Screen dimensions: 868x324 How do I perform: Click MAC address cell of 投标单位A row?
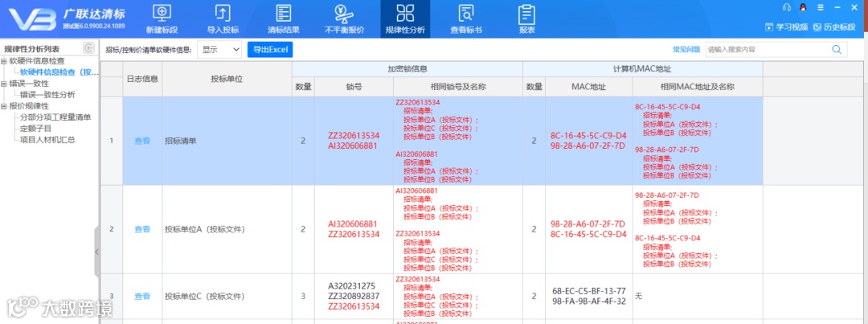588,229
